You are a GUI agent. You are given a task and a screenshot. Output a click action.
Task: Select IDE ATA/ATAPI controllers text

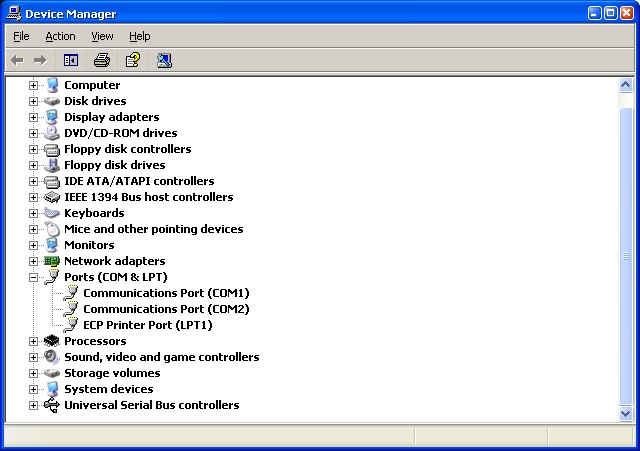(139, 181)
